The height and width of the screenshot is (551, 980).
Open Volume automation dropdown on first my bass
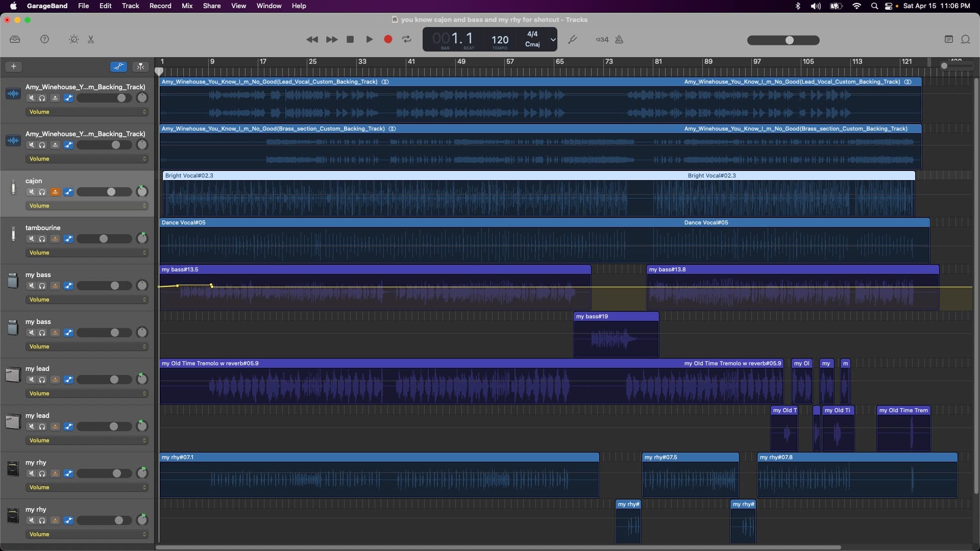point(87,299)
